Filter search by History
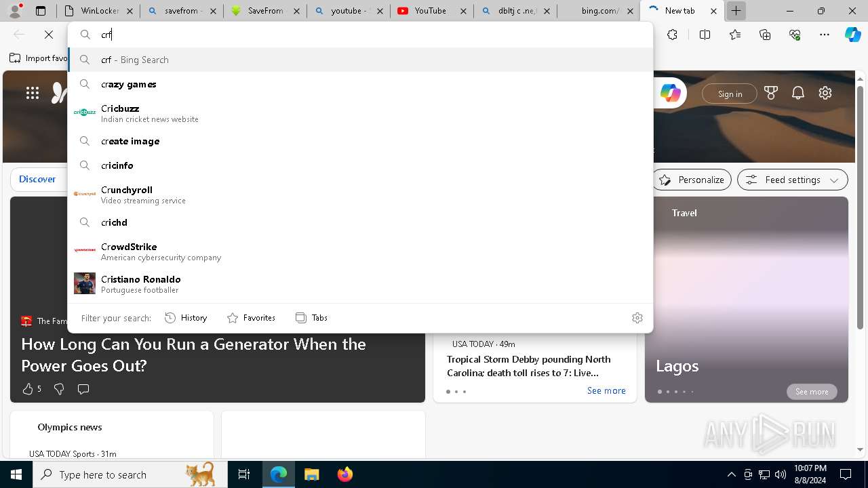Screen dimensions: 868x488 tap(186, 318)
